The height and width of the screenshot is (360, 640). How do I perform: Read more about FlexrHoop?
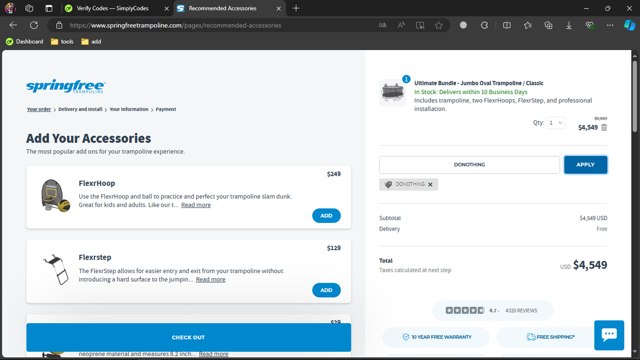196,205
